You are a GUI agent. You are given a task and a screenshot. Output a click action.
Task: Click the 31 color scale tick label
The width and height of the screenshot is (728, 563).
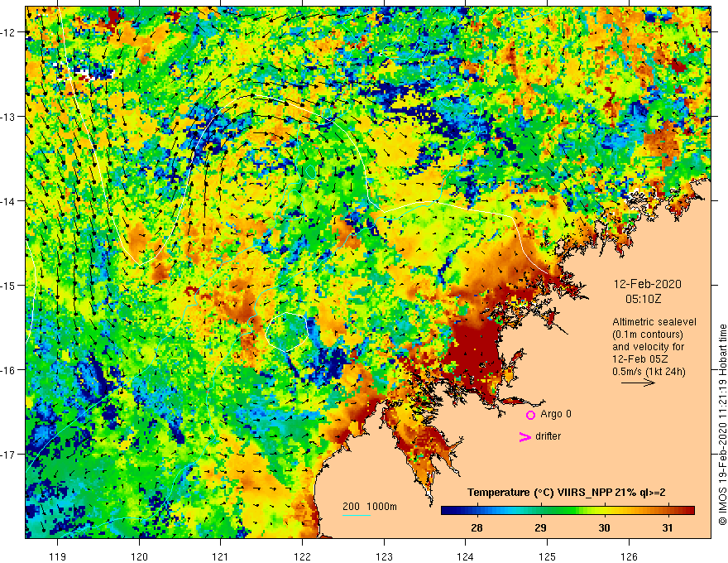pyautogui.click(x=667, y=528)
